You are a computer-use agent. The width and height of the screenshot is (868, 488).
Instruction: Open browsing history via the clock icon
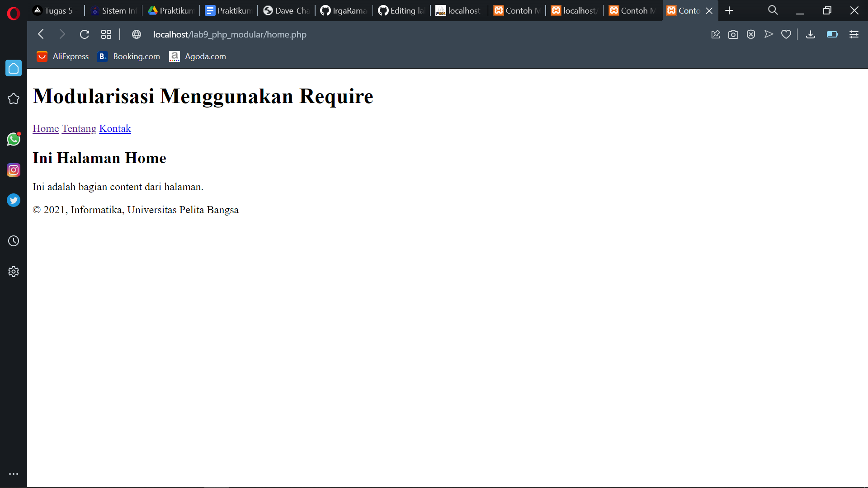pyautogui.click(x=14, y=241)
